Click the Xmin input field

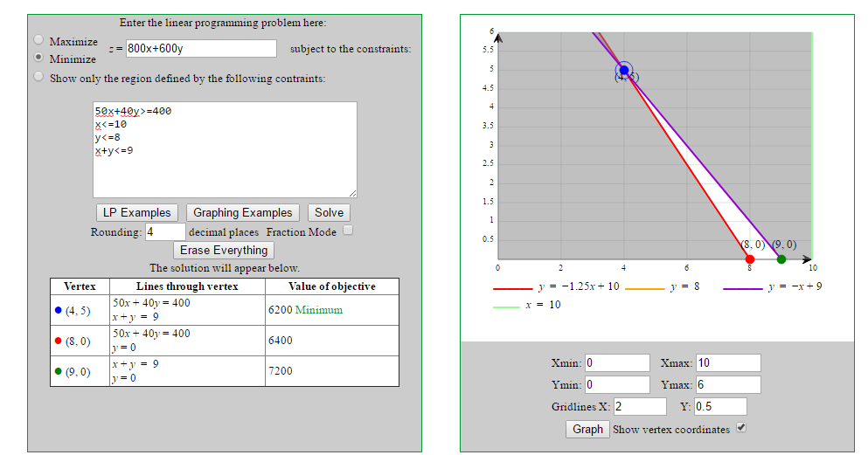click(x=617, y=363)
